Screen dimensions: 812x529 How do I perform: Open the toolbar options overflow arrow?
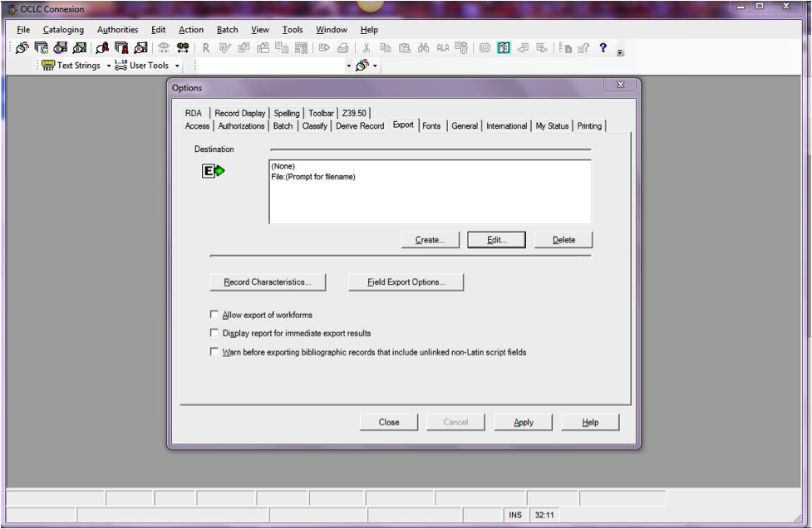click(620, 51)
